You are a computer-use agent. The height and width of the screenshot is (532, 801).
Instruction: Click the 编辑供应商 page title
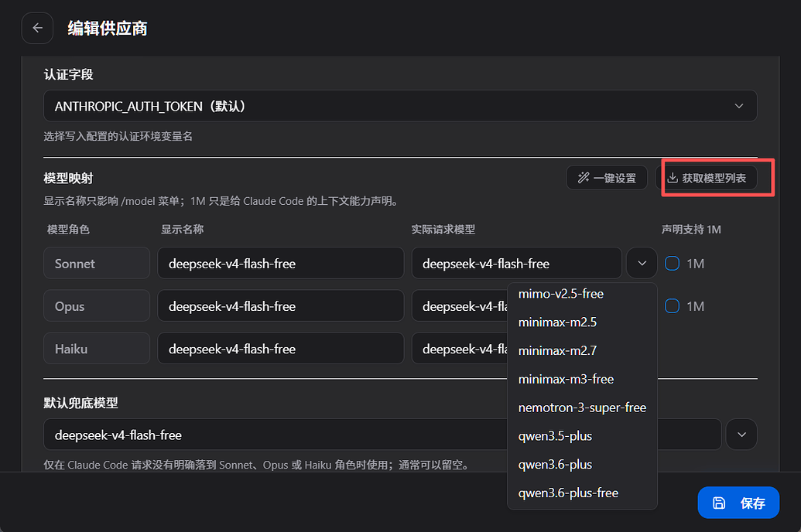[108, 28]
